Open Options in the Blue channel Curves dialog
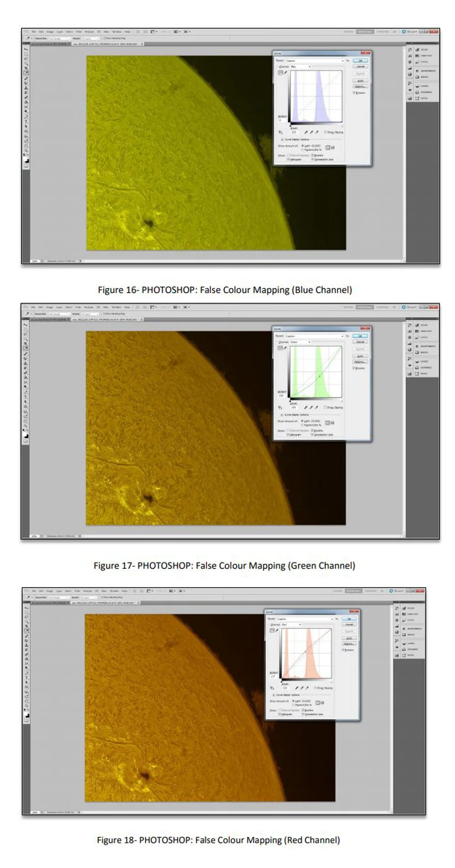Viewport: 455px width, 868px height. pos(360,87)
